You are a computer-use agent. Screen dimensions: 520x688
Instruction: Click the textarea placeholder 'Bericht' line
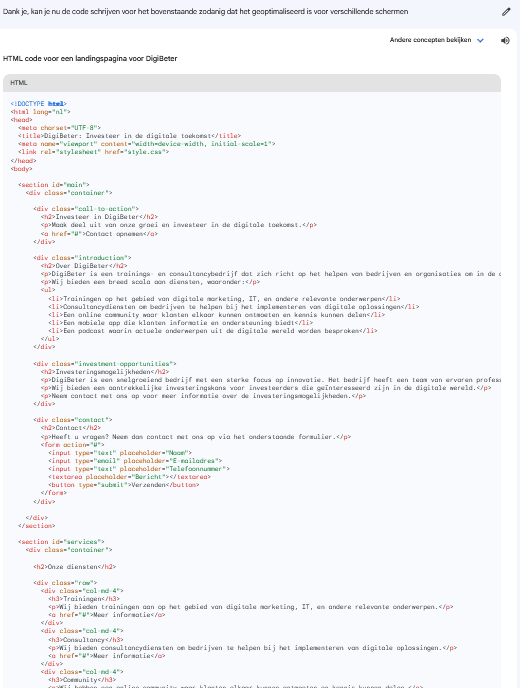click(x=129, y=477)
